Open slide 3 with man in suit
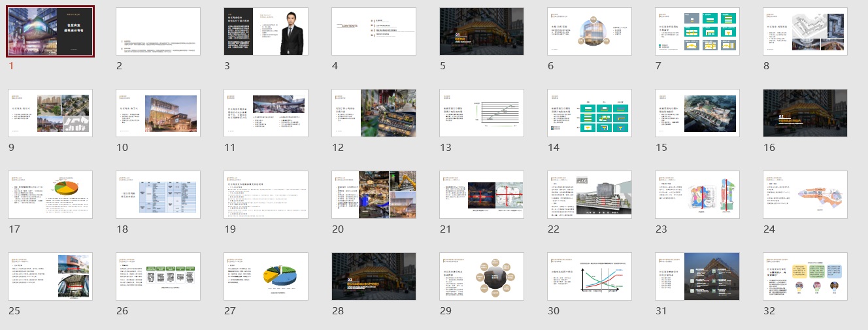 pos(266,31)
